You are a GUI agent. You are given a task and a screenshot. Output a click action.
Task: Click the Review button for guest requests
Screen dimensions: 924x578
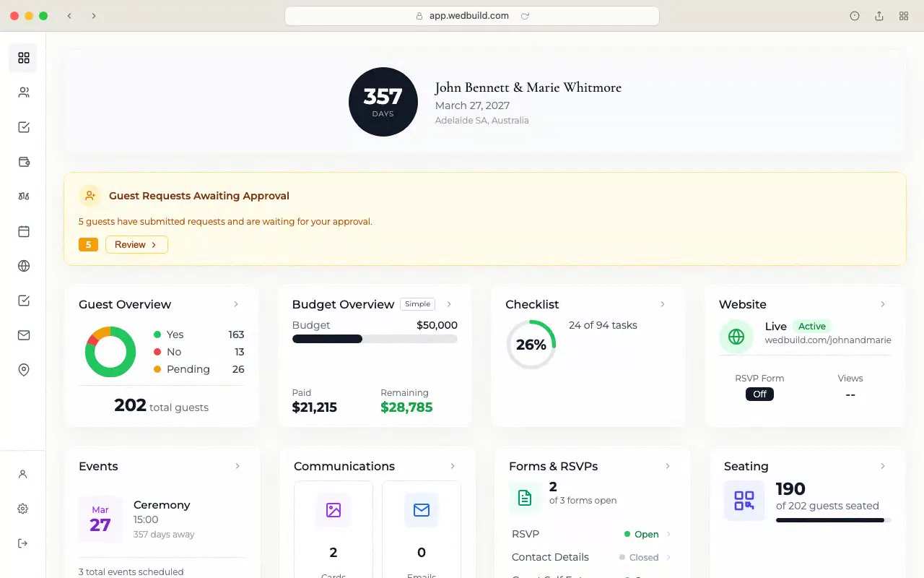[x=136, y=245]
